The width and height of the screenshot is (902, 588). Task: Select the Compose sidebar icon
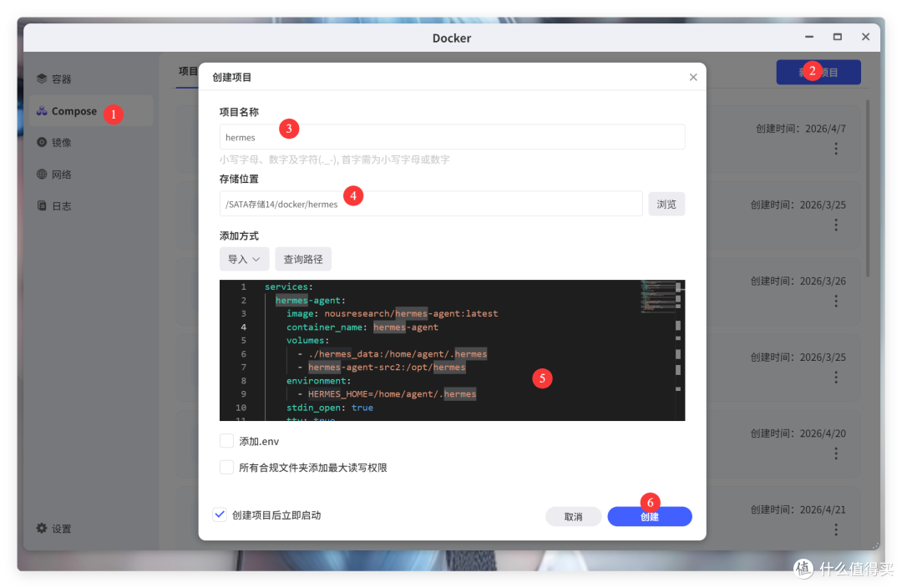point(42,111)
